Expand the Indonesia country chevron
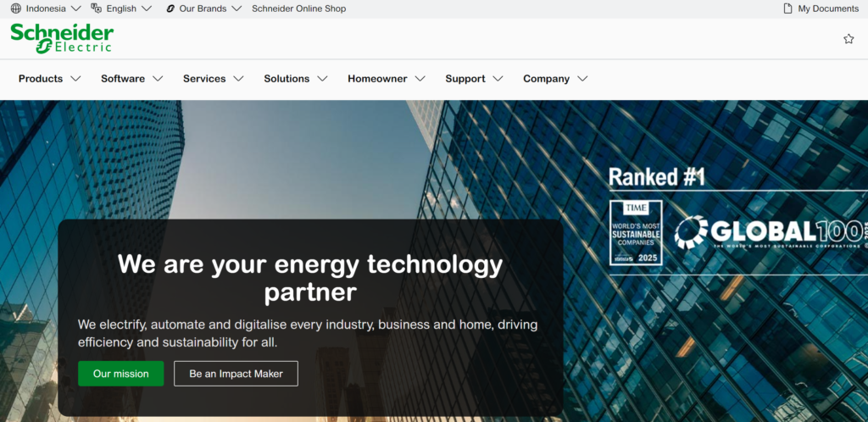This screenshot has width=868, height=422. 75,8
